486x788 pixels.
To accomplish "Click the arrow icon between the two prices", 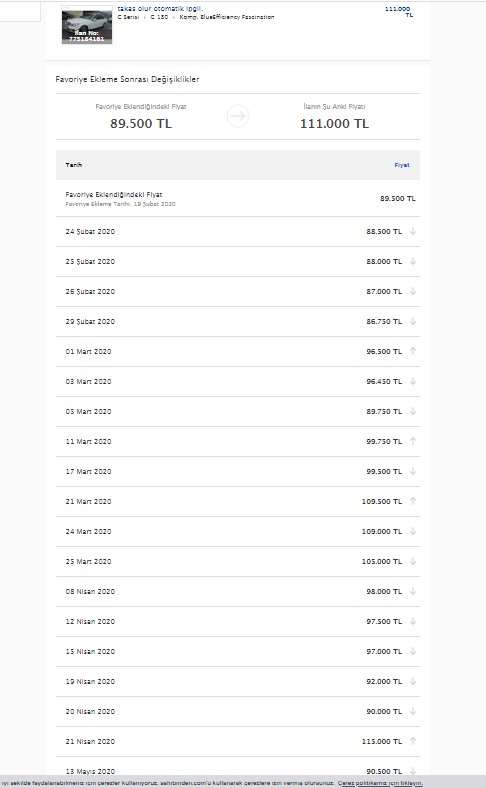I will pos(237,116).
